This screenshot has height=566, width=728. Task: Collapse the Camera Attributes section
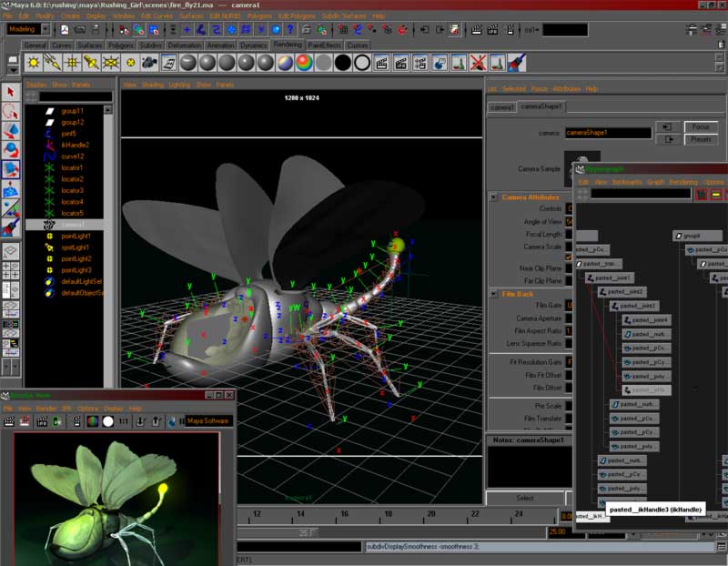[x=493, y=197]
